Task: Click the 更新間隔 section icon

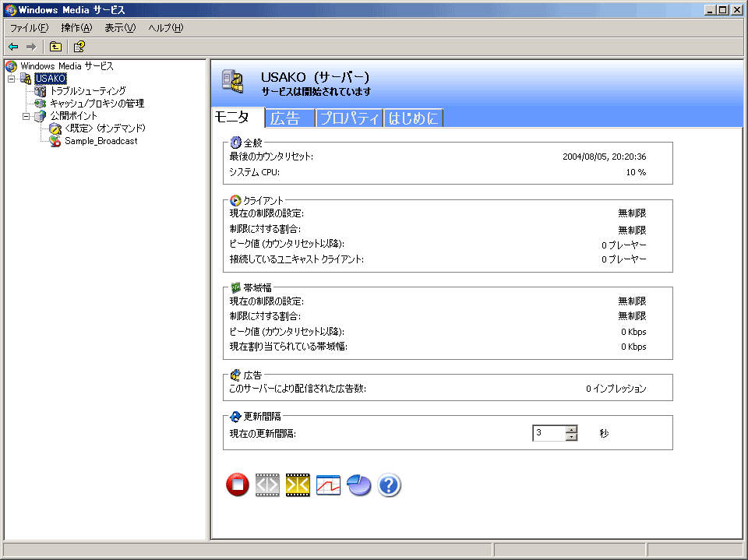Action: [235, 417]
